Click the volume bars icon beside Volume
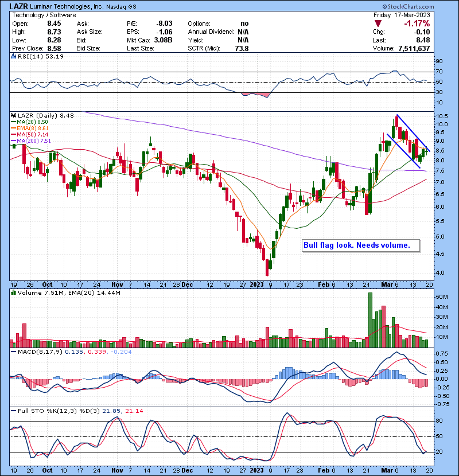Viewport: 459px width, 476px height. point(13,293)
